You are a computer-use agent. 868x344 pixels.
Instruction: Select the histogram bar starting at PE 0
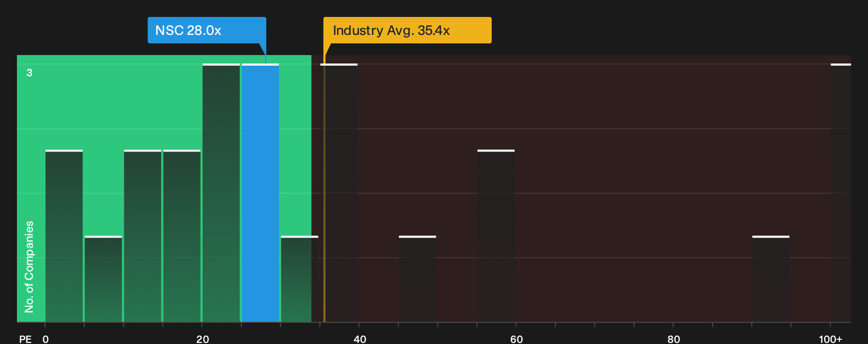pyautogui.click(x=64, y=236)
